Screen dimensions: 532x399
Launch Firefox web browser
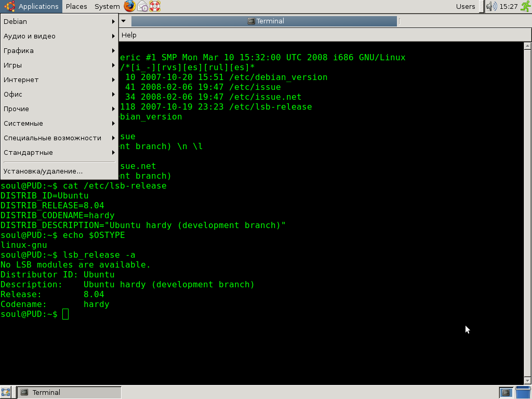pyautogui.click(x=129, y=6)
